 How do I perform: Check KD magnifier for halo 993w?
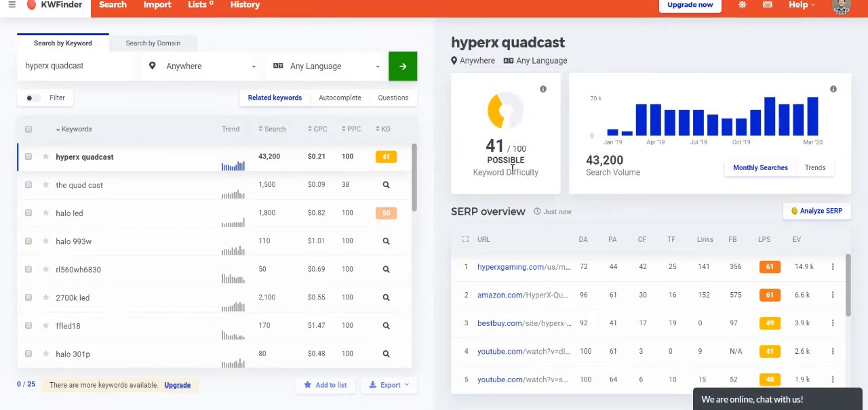pyautogui.click(x=386, y=241)
